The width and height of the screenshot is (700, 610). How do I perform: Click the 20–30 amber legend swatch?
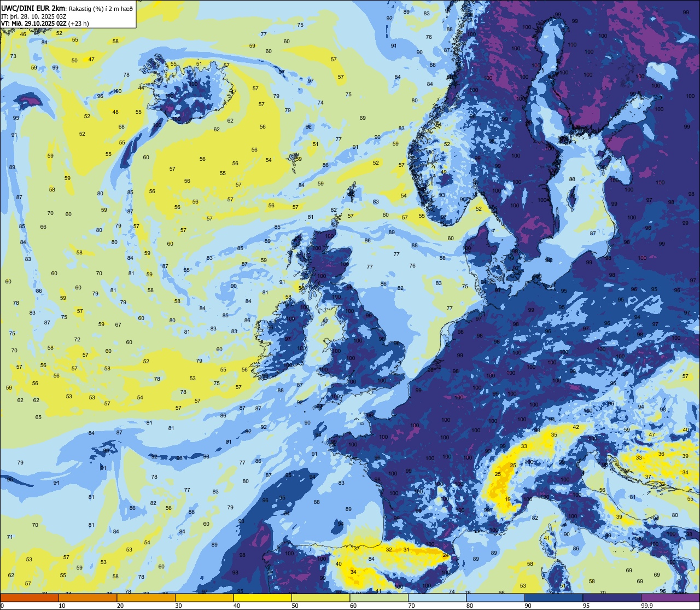pyautogui.click(x=145, y=598)
